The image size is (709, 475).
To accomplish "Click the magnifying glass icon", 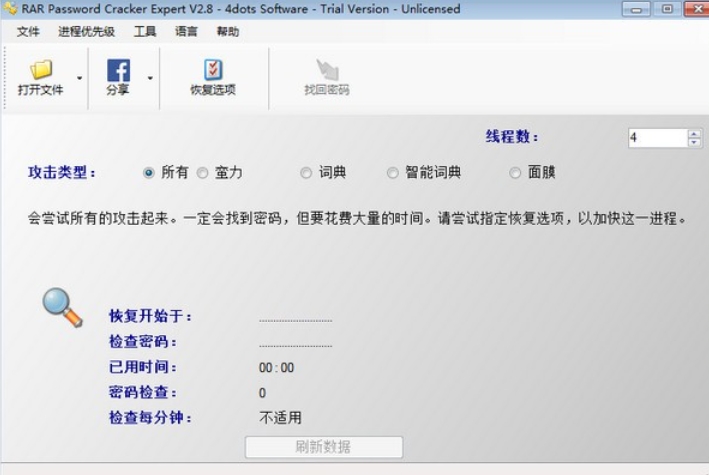I will point(62,307).
